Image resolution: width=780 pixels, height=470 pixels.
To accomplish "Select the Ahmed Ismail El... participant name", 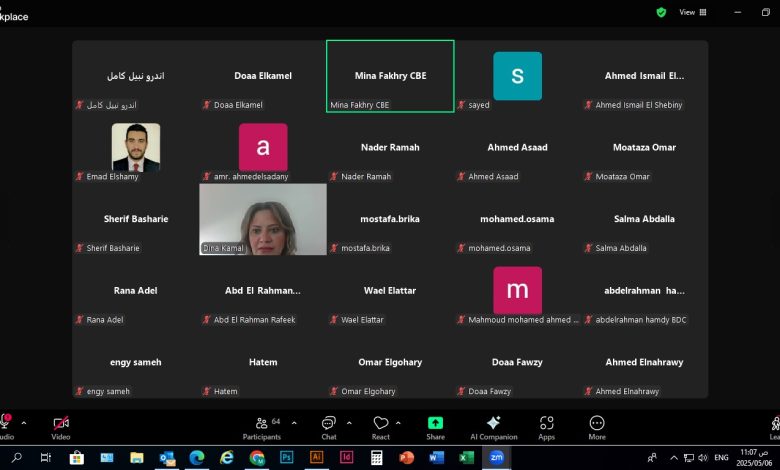I will click(x=644, y=76).
